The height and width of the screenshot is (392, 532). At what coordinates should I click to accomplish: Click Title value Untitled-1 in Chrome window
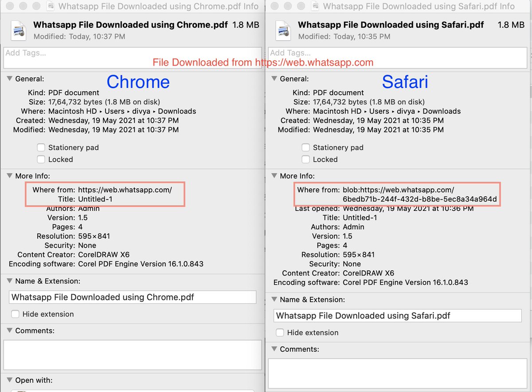[95, 199]
